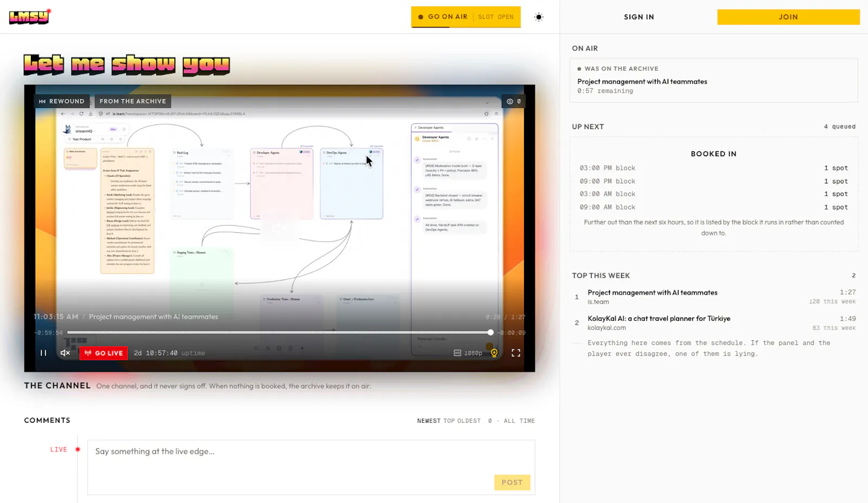868x503 pixels.
Task: Open the SIGN IN link
Action: (639, 17)
